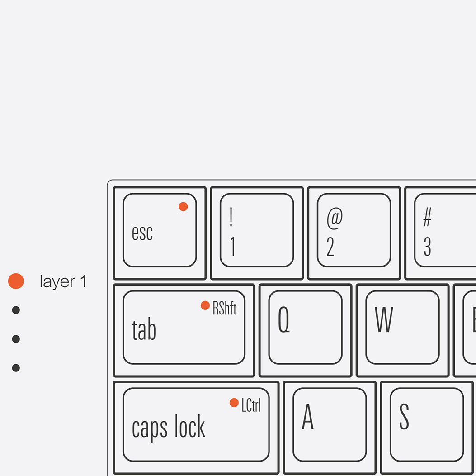This screenshot has height=476, width=476.
Task: Click the orange dot on the esc key
Action: (x=183, y=207)
